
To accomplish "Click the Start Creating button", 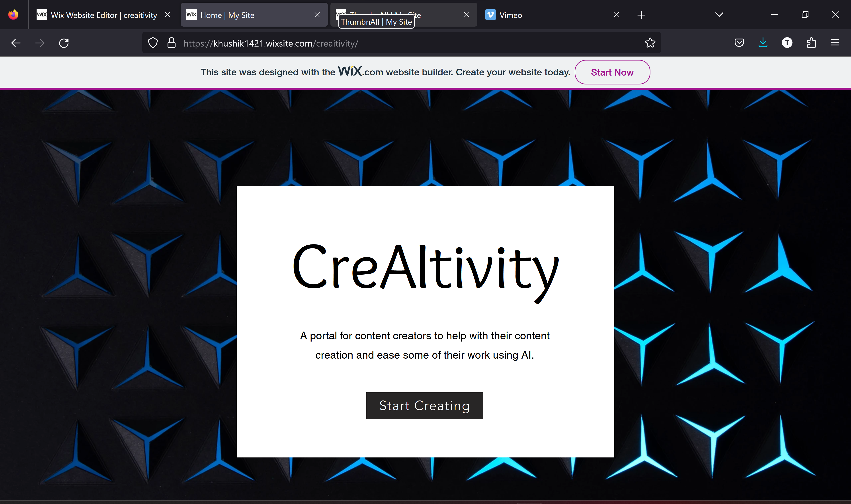I will (424, 406).
